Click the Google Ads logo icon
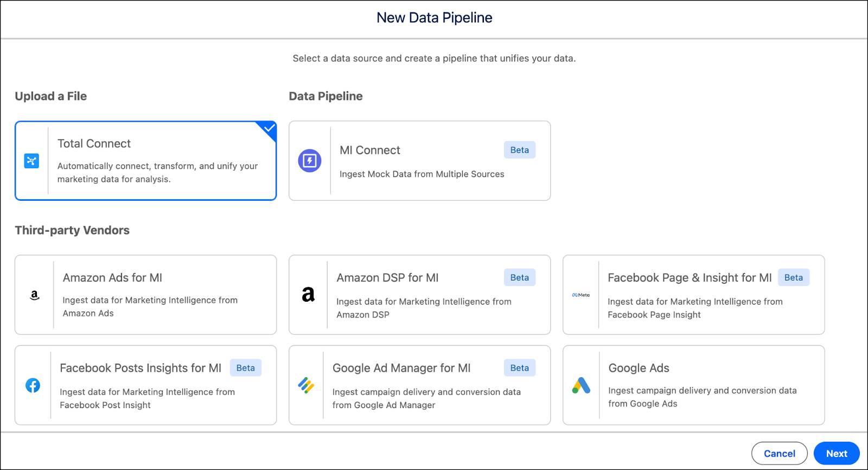 tap(581, 385)
